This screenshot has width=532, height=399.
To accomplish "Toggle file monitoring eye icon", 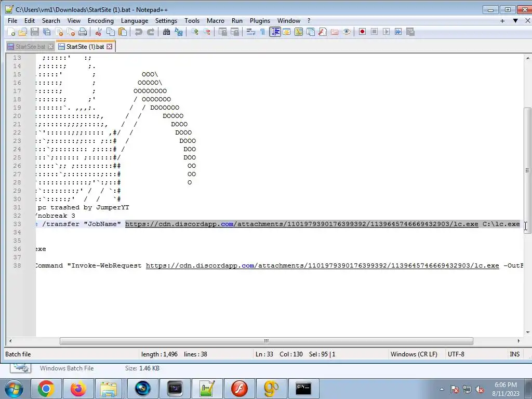I will (x=347, y=32).
